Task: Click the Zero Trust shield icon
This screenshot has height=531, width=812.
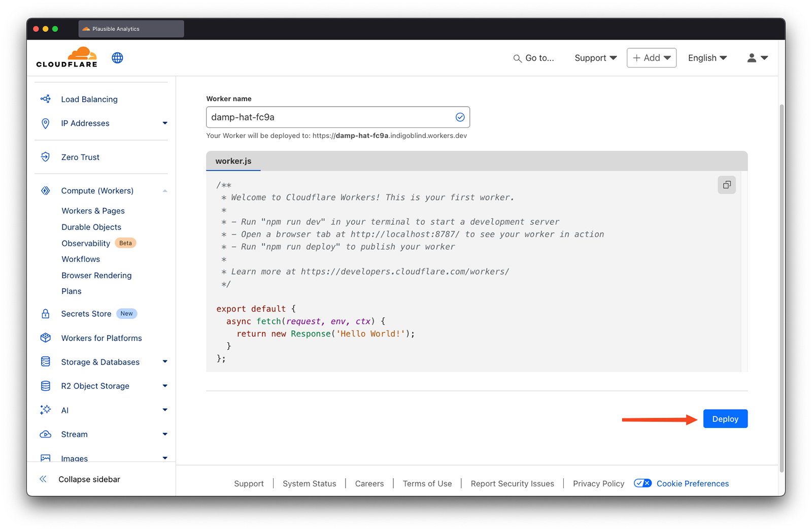Action: [46, 157]
